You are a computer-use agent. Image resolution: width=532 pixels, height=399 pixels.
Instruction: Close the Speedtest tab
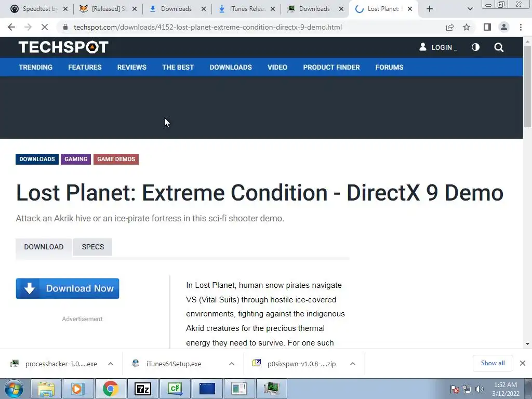[x=65, y=9]
